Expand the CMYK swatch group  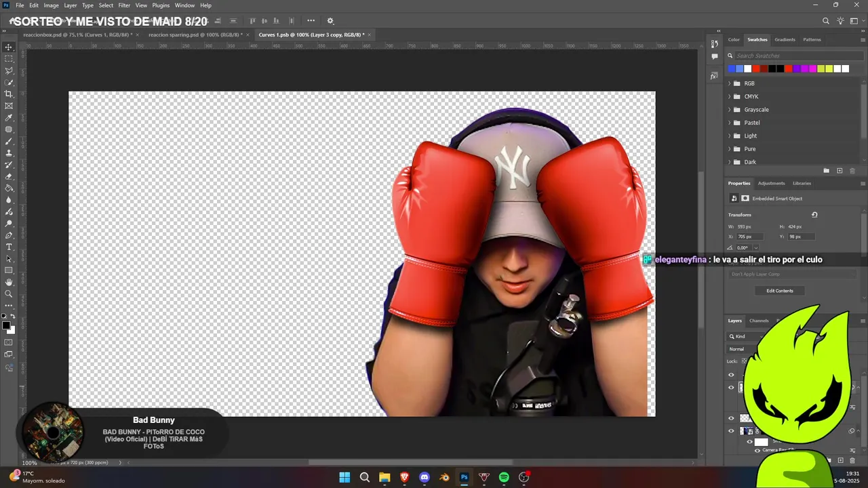click(730, 96)
